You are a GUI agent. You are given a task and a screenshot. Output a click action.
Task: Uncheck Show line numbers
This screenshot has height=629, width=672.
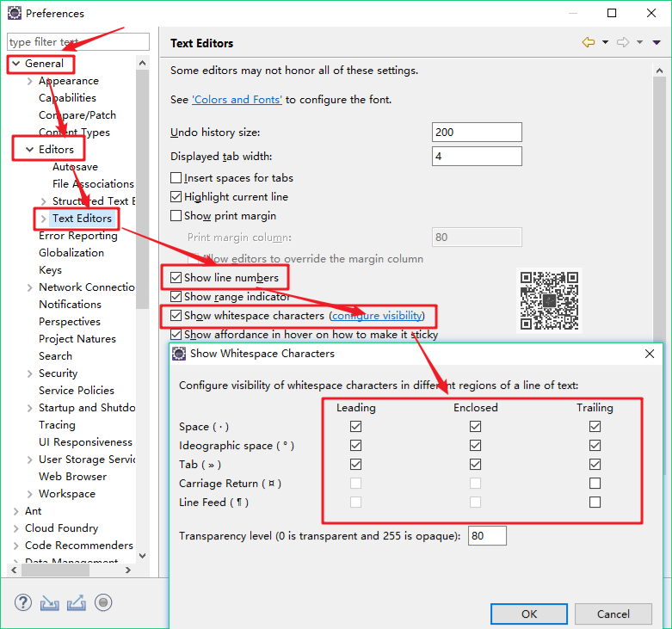176,278
